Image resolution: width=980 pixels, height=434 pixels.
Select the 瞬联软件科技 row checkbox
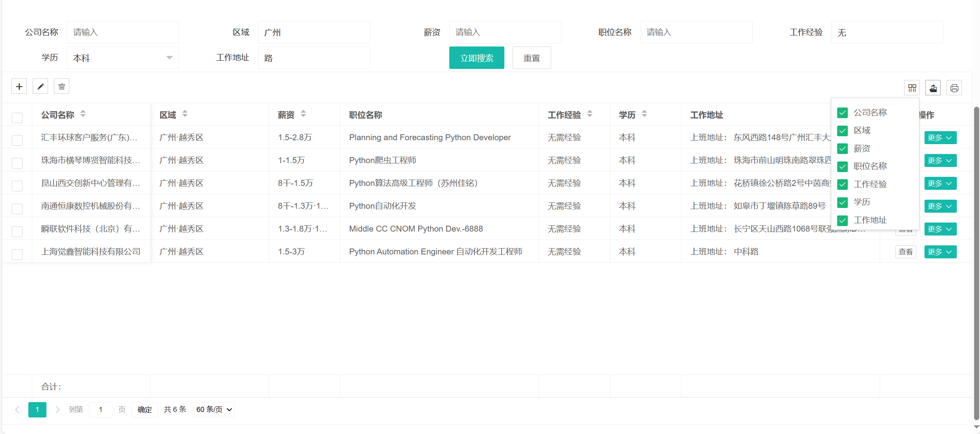(x=17, y=231)
